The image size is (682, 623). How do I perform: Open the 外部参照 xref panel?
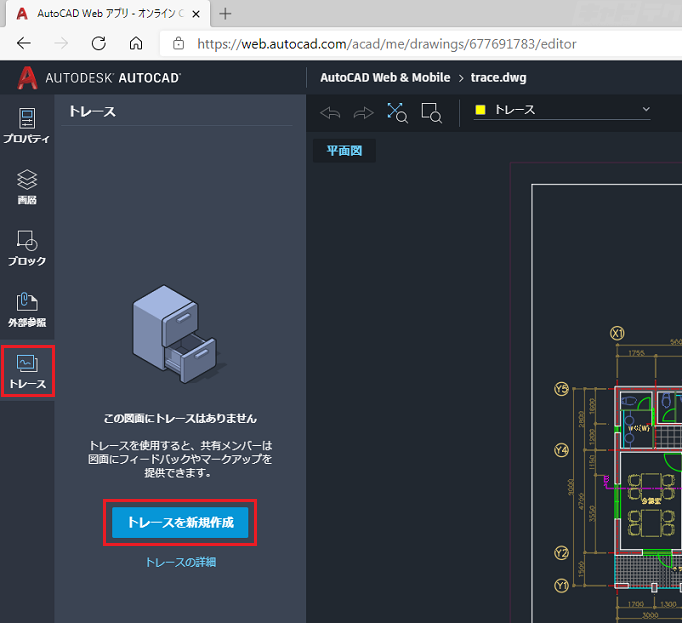27,309
